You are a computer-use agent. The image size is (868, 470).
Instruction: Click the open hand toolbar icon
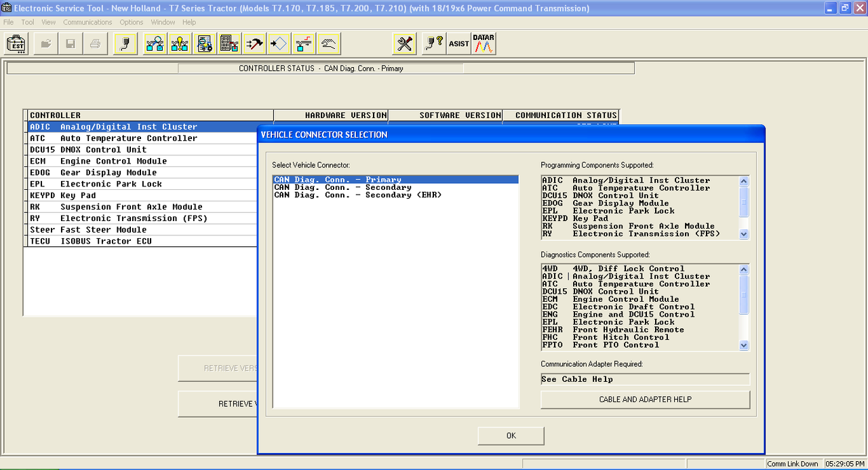[329, 44]
